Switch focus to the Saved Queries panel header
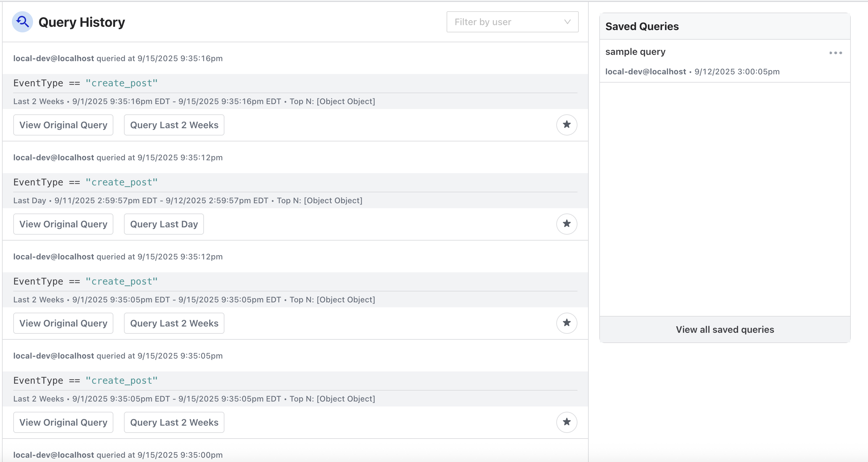The image size is (868, 462). pyautogui.click(x=642, y=26)
